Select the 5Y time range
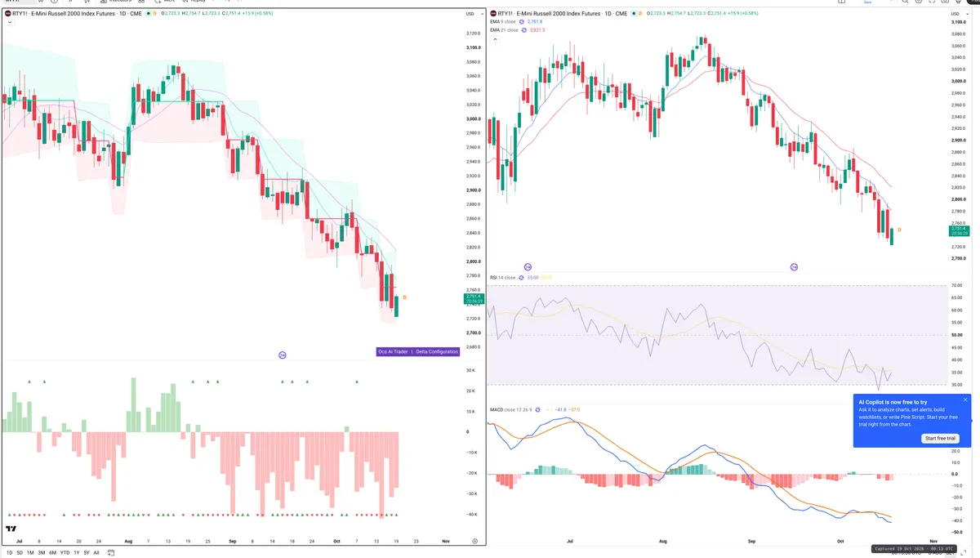This screenshot has height=558, width=980. coord(86,553)
